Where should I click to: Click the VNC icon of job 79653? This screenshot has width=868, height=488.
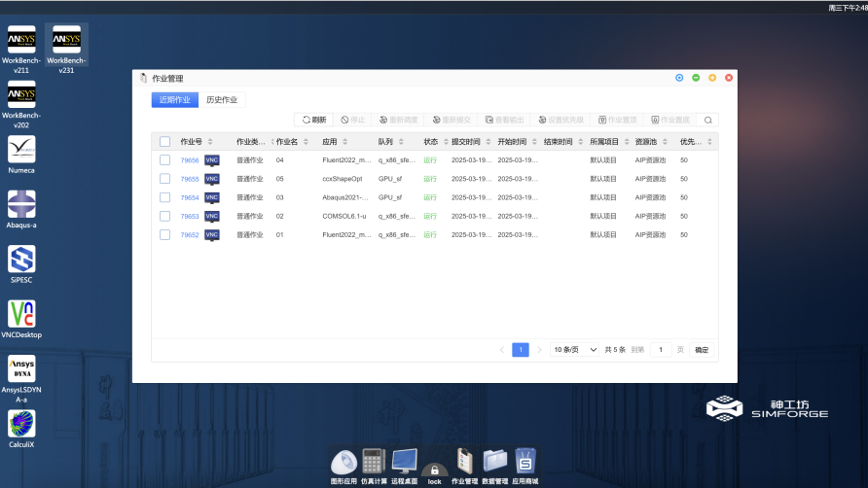pyautogui.click(x=212, y=216)
